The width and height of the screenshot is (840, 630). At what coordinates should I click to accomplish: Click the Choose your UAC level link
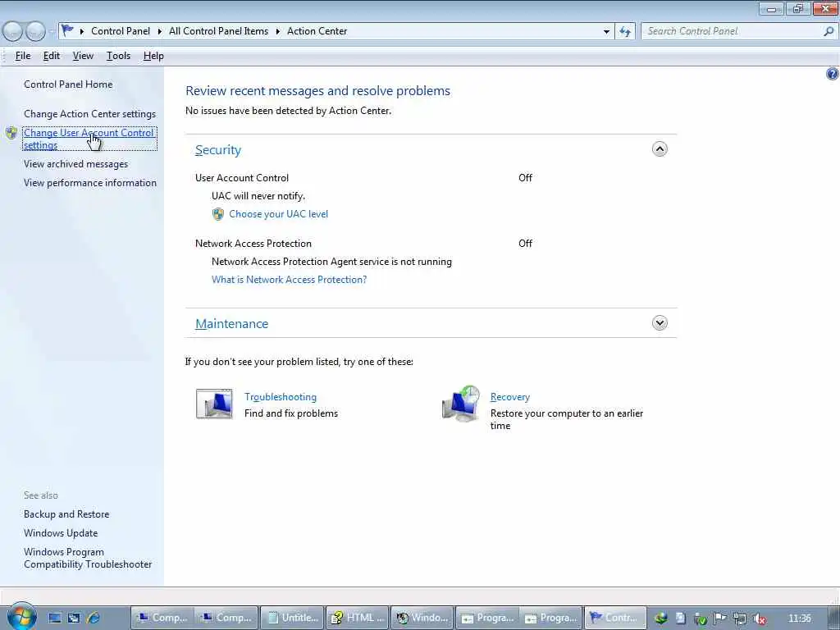279,214
